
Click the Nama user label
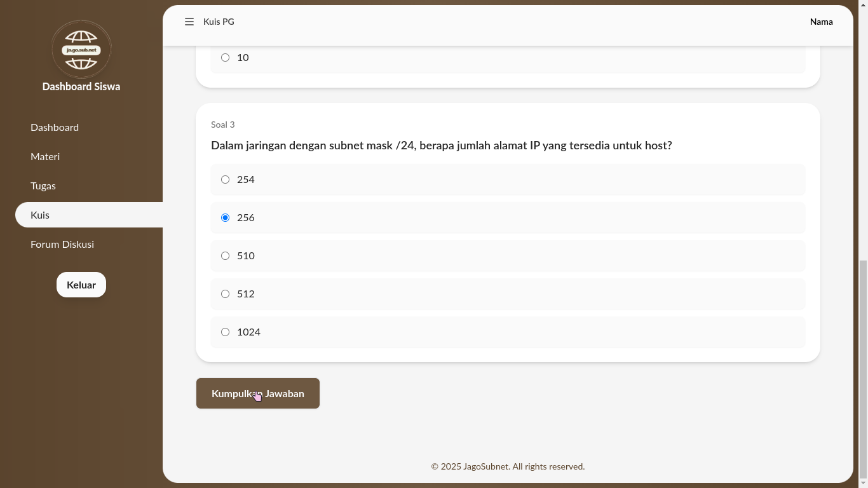point(821,22)
